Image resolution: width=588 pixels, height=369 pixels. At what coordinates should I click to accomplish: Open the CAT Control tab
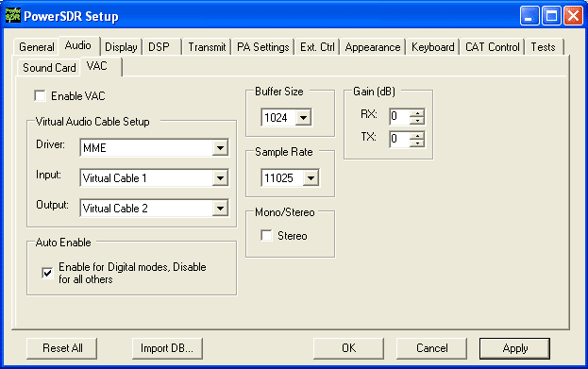(492, 47)
